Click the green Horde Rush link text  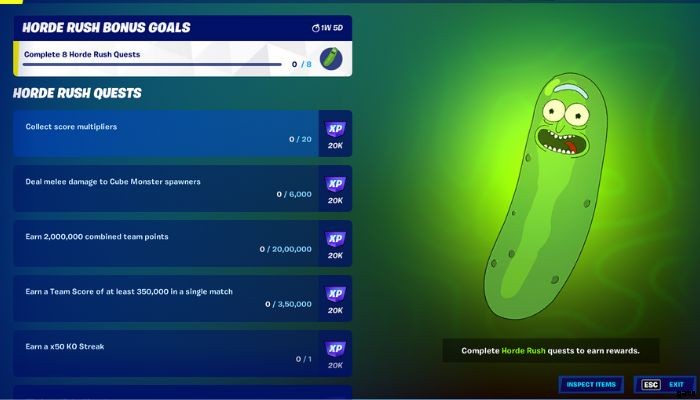[523, 351]
